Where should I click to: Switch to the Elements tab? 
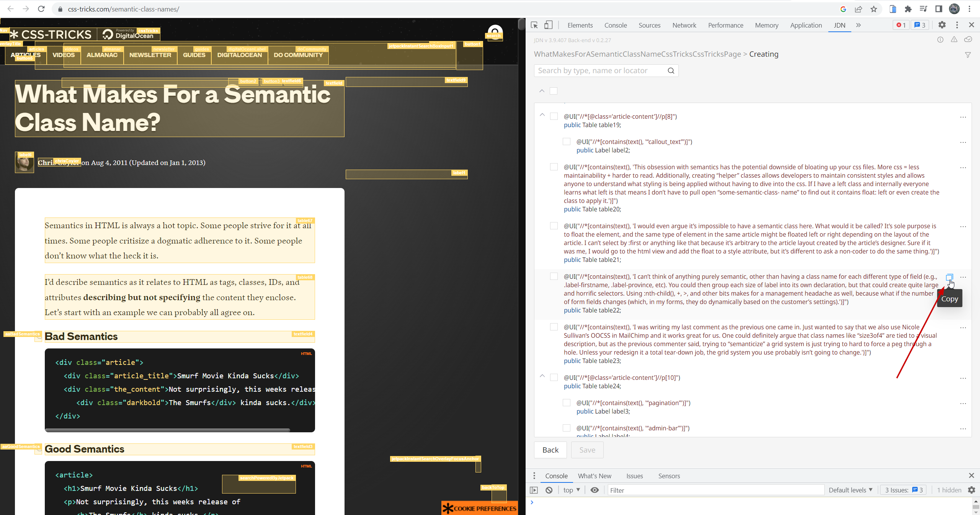580,25
